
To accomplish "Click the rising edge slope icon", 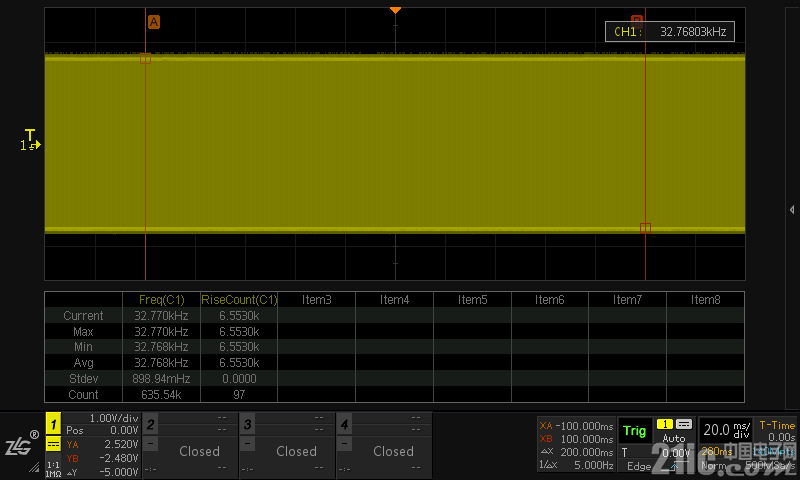I will tap(674, 466).
